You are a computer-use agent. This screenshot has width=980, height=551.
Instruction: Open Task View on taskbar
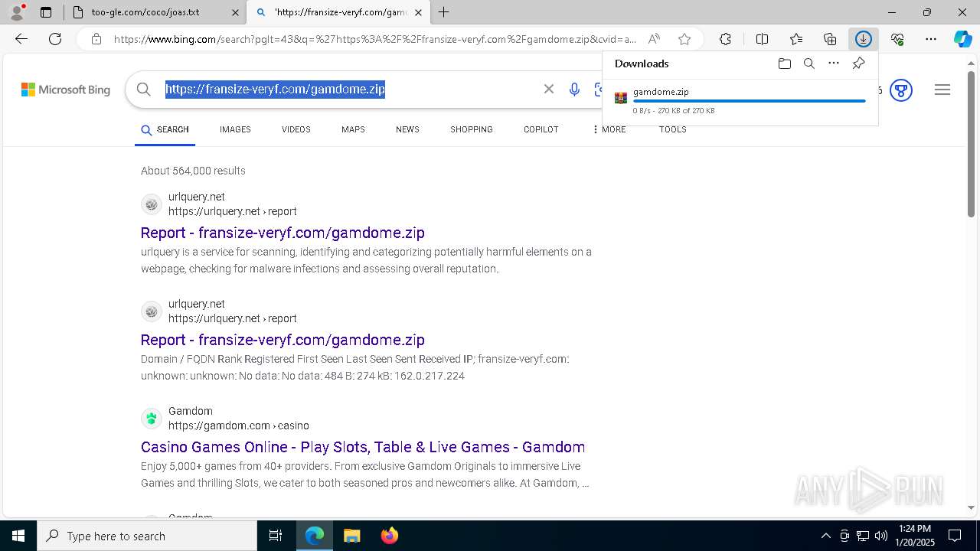[x=276, y=536]
